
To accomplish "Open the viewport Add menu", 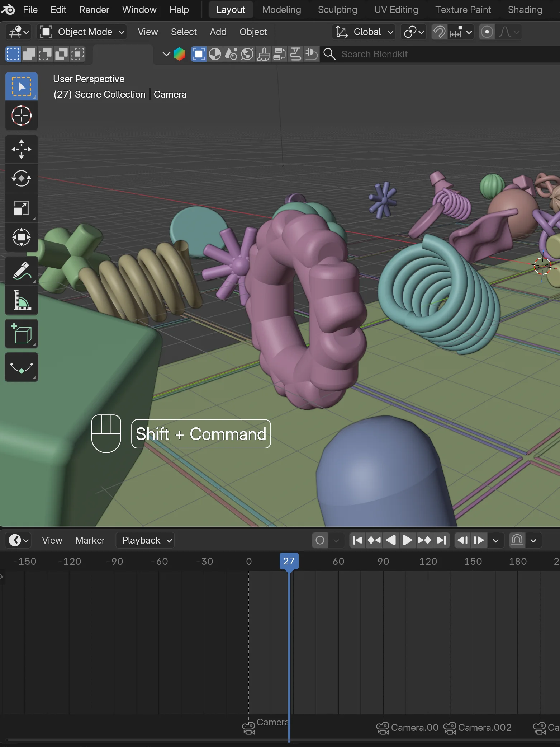I will point(218,32).
